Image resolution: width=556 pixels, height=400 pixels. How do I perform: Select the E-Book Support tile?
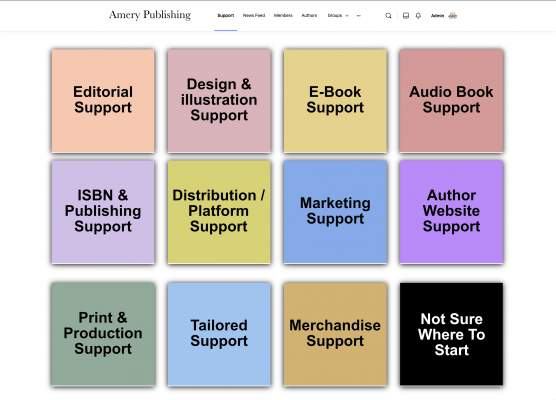[x=335, y=101]
